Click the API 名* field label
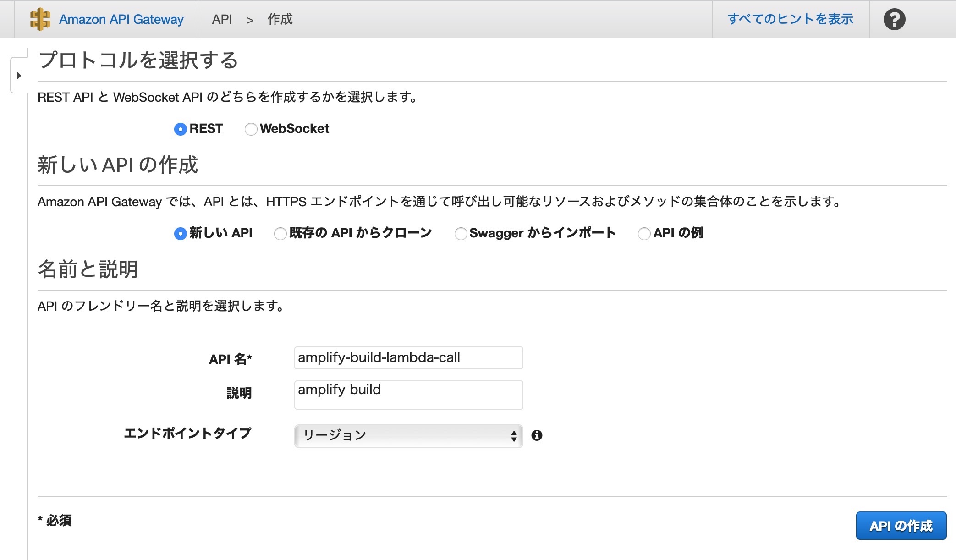 pyautogui.click(x=231, y=359)
